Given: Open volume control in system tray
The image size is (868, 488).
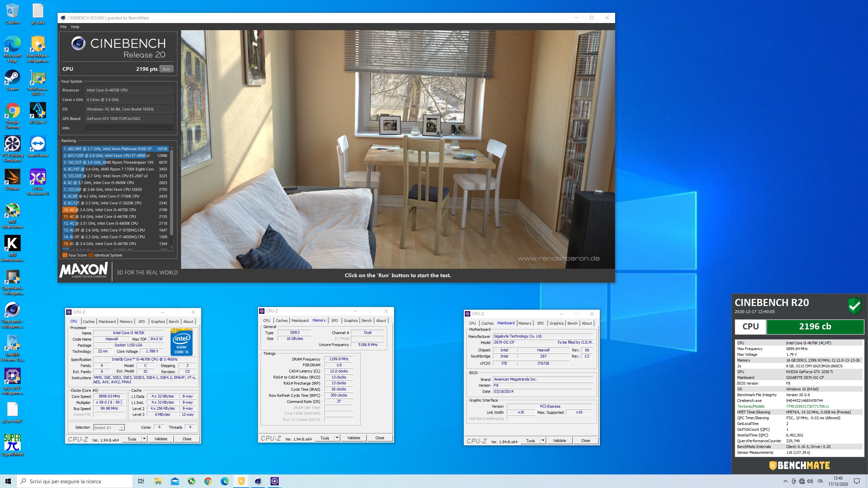Looking at the screenshot, I should point(810,481).
